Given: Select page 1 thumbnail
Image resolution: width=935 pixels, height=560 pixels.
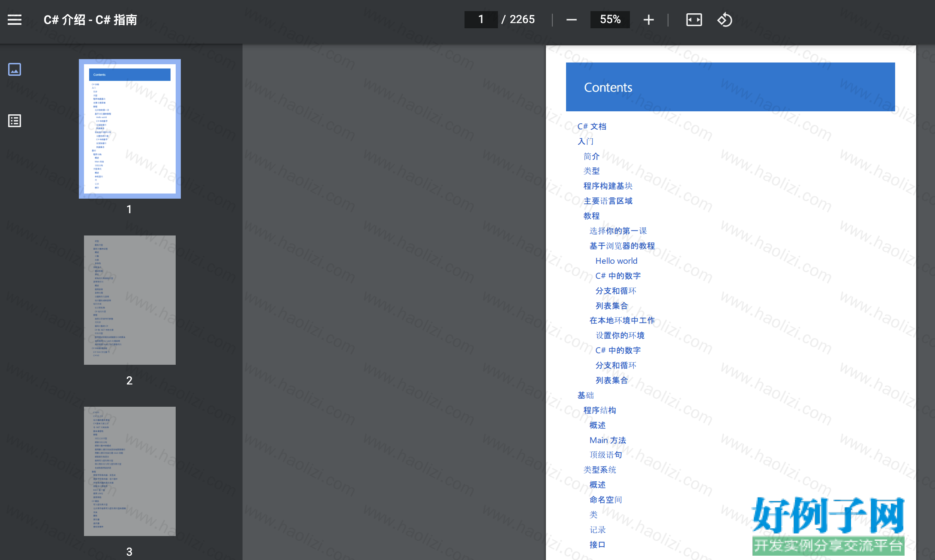Looking at the screenshot, I should (x=130, y=129).
